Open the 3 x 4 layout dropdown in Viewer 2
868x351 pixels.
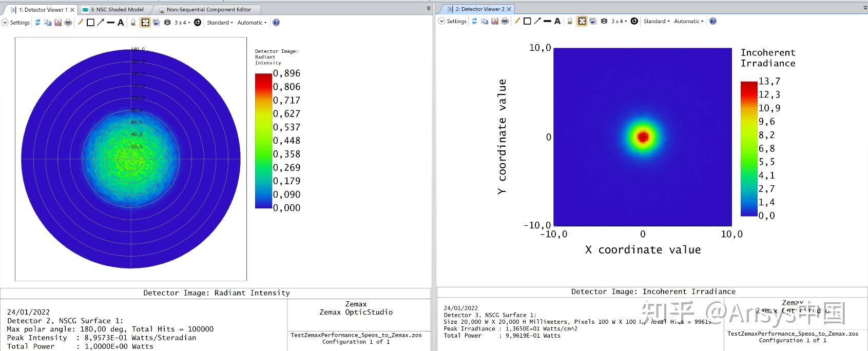[619, 21]
